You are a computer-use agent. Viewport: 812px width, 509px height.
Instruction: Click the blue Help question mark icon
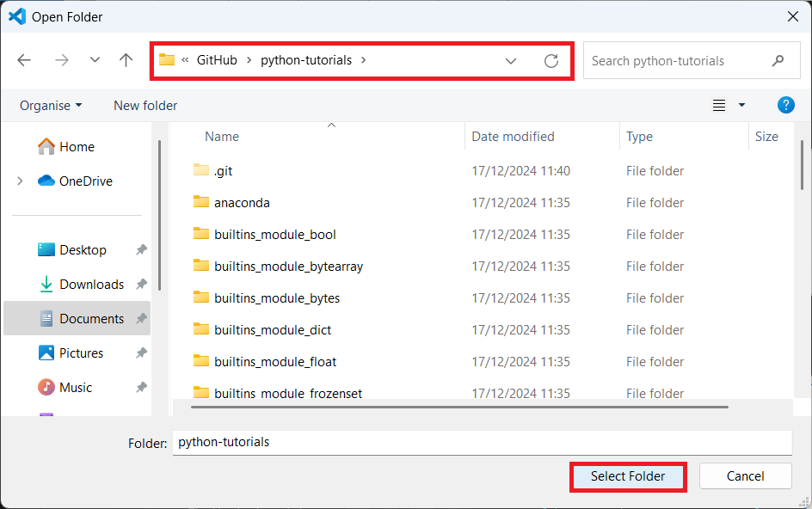coord(785,105)
